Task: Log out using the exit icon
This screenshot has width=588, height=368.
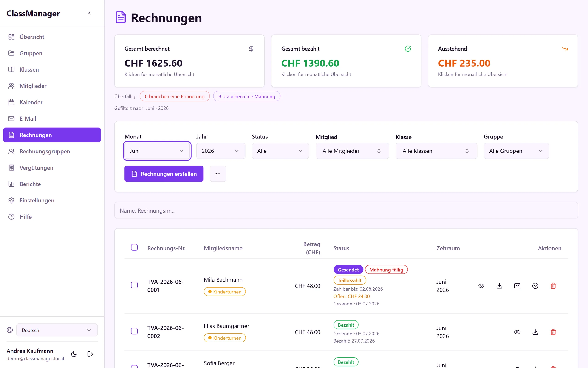Action: tap(90, 354)
